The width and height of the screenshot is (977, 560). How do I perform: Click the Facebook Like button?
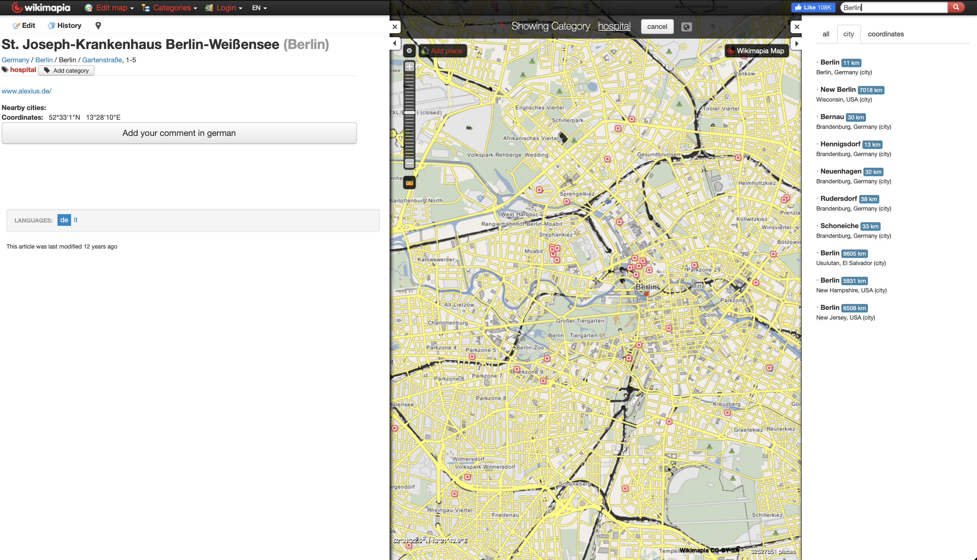click(x=813, y=7)
